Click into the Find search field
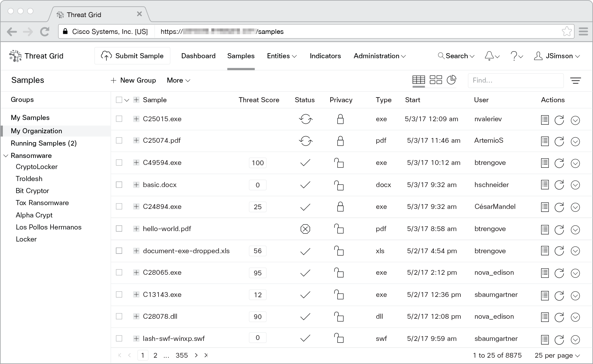The height and width of the screenshot is (364, 593). click(515, 80)
